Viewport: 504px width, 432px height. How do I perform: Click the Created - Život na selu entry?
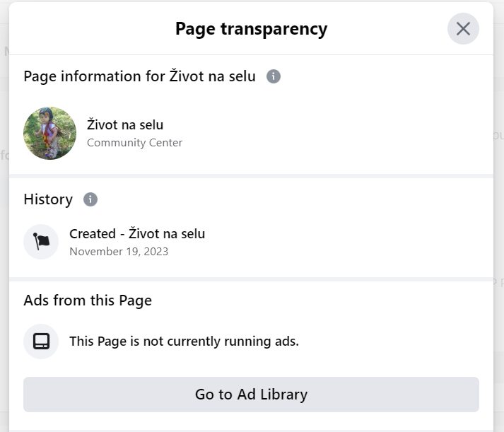[137, 234]
